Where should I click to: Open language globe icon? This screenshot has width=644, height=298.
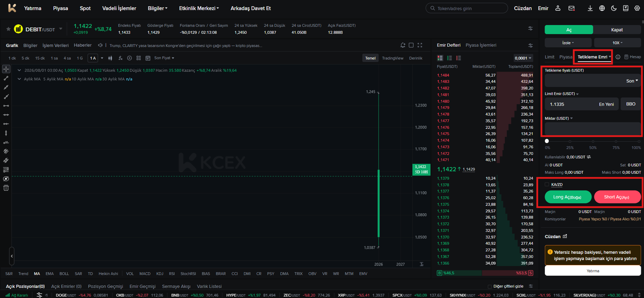(602, 8)
